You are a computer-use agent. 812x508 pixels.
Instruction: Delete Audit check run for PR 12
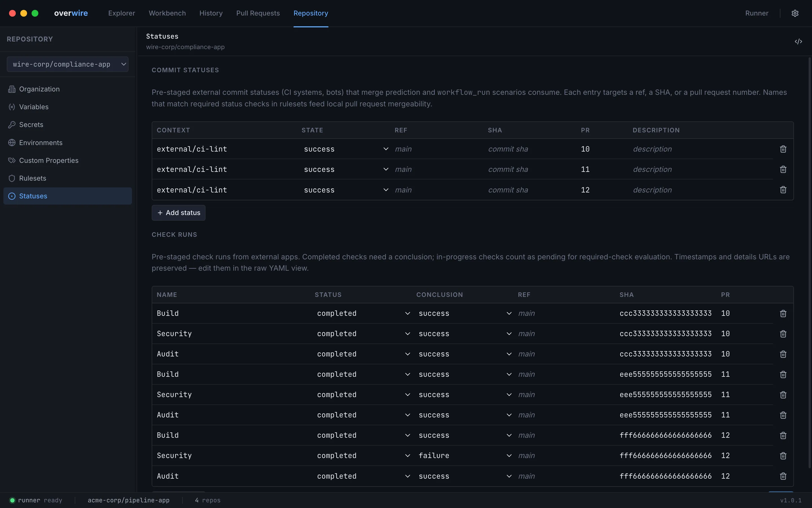click(x=783, y=476)
